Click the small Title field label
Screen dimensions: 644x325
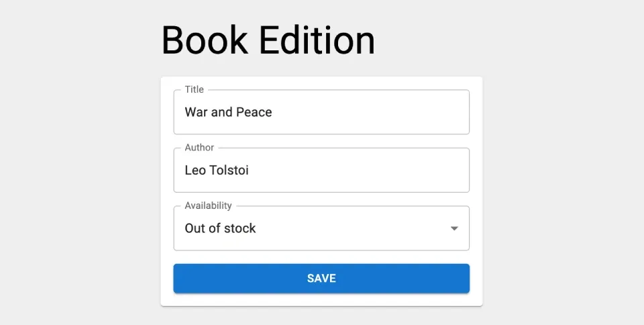(194, 89)
